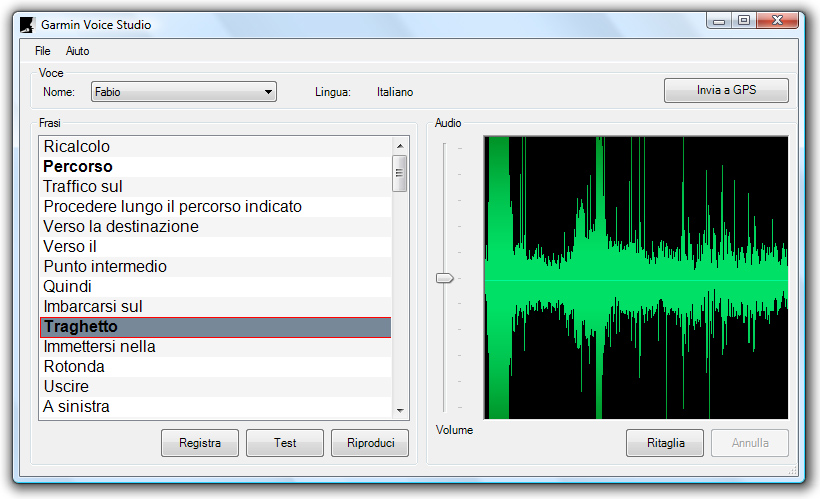Screen dimensions: 820x499
Task: Maximize the Garmin Voice Studio window
Action: [744, 21]
